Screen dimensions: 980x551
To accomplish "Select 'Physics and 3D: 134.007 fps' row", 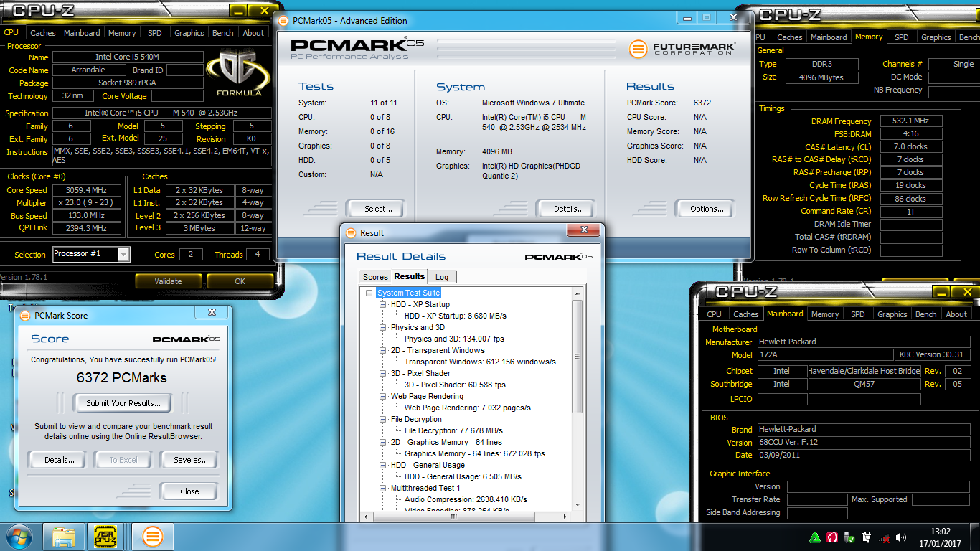I will click(x=454, y=339).
